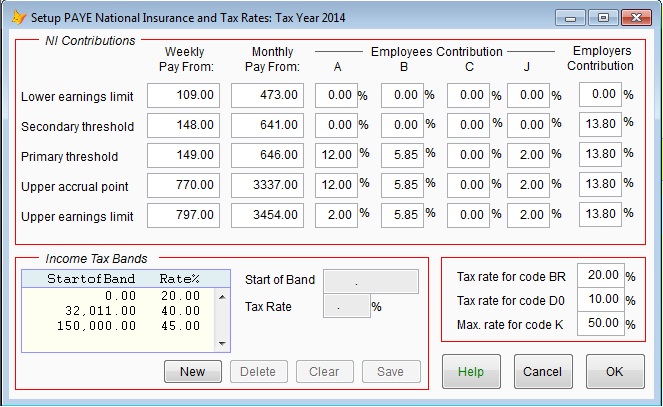
Task: Edit Primary threshold category J rate 2.00
Action: coord(528,155)
